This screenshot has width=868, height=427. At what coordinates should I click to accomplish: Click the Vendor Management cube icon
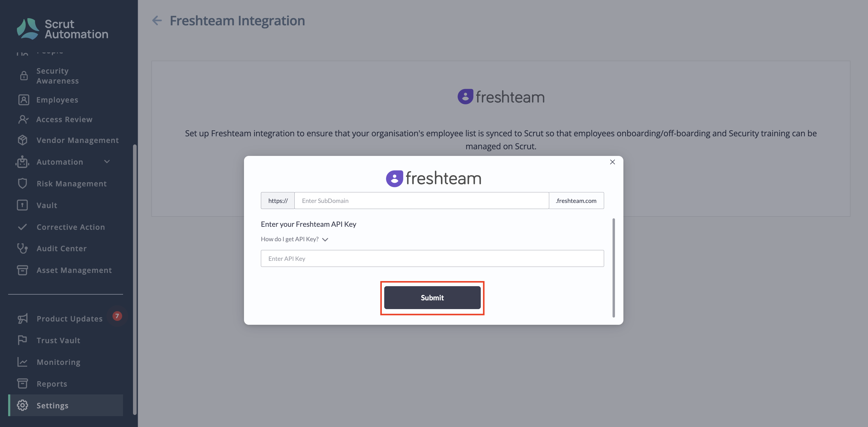tap(23, 140)
